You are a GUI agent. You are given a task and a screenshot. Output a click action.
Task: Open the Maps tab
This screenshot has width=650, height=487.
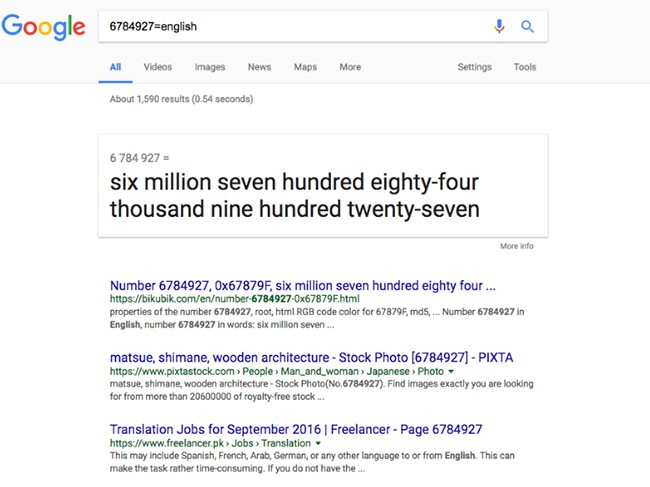coord(305,67)
